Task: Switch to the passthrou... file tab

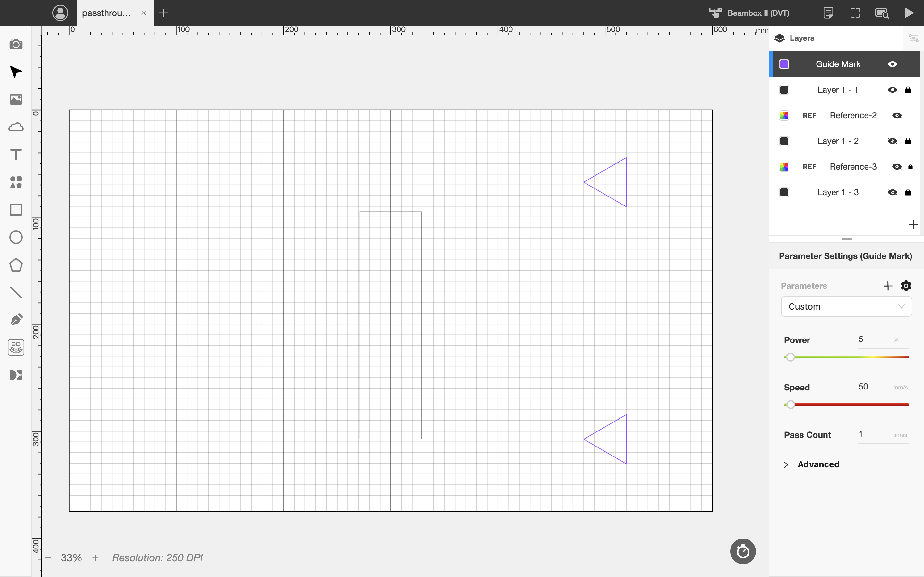Action: point(107,13)
